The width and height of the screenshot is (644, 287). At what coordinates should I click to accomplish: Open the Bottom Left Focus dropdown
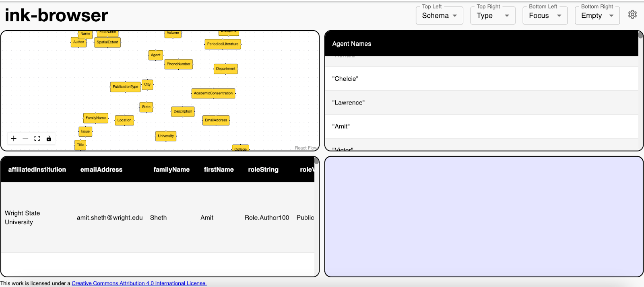[545, 16]
